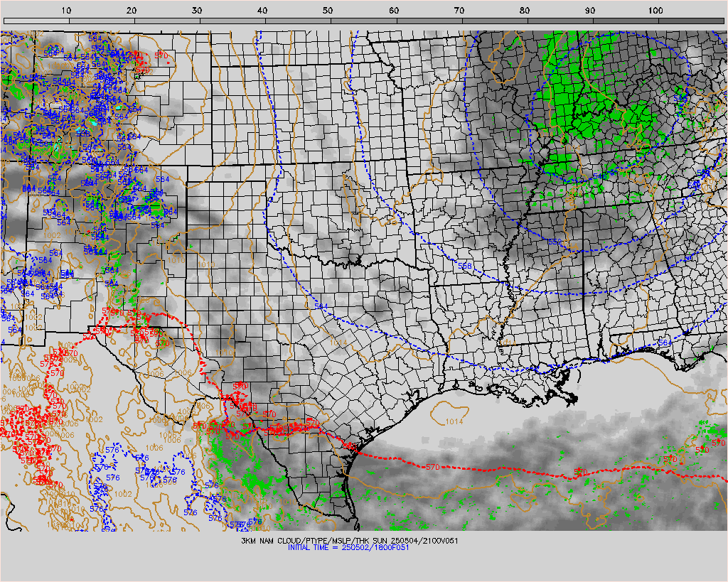728x582 pixels.
Task: Click the scale label "50"
Action: 328,10
